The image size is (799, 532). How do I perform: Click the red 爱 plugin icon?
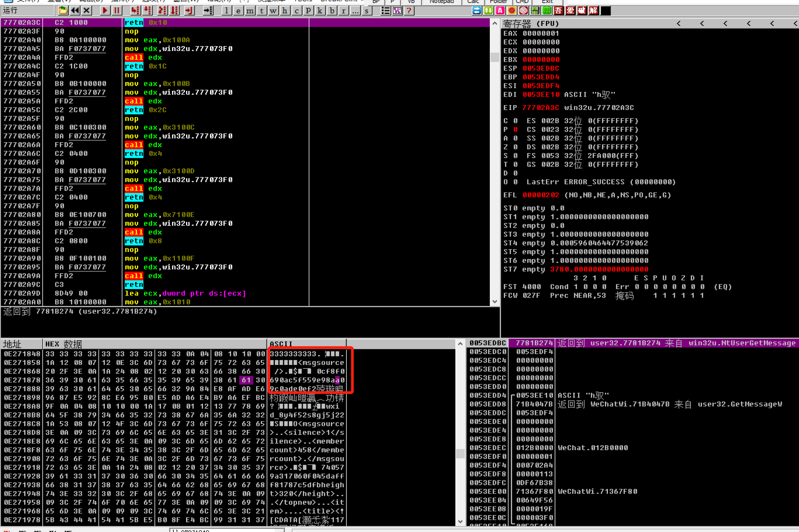click(570, 11)
